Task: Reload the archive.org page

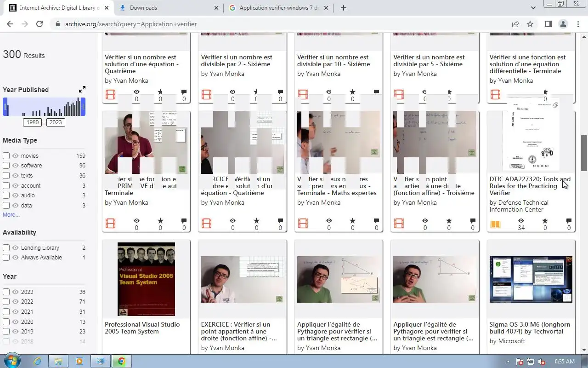Action: point(40,24)
